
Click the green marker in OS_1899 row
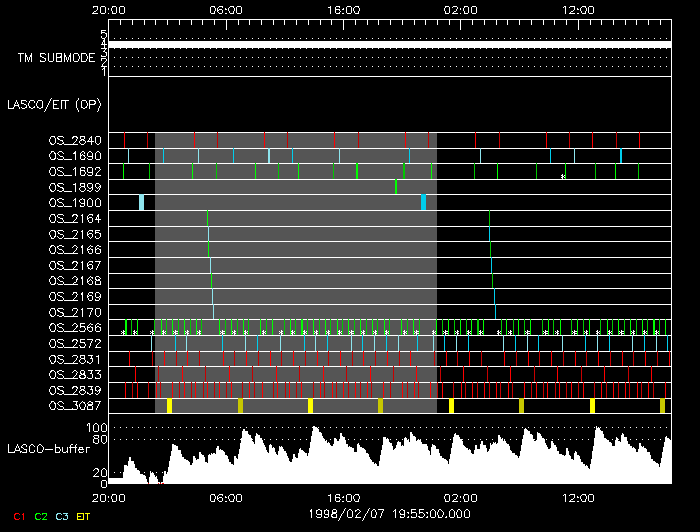[x=396, y=187]
